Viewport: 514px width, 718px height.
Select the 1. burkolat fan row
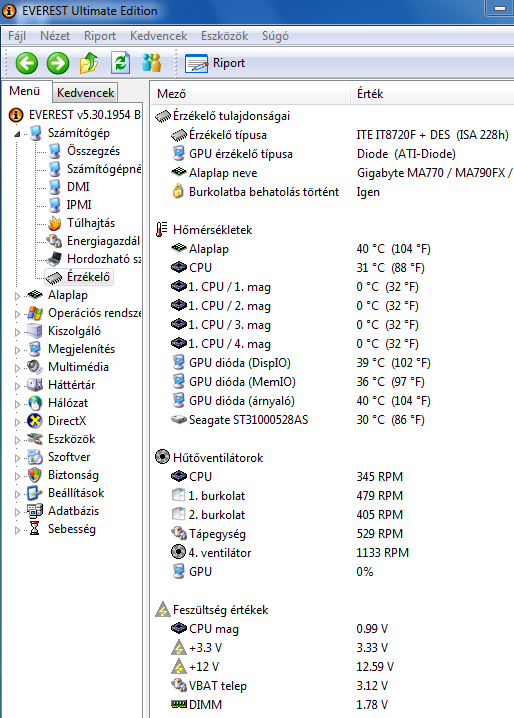332,496
